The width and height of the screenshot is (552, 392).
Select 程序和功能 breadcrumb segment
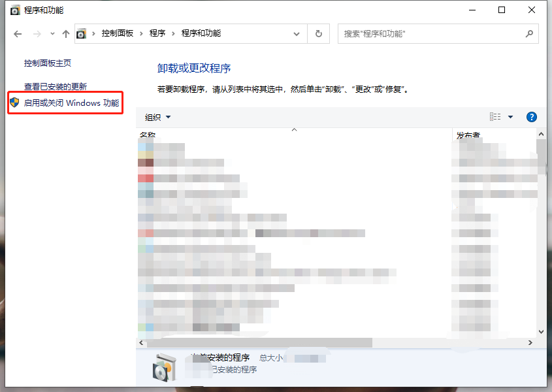pos(201,33)
